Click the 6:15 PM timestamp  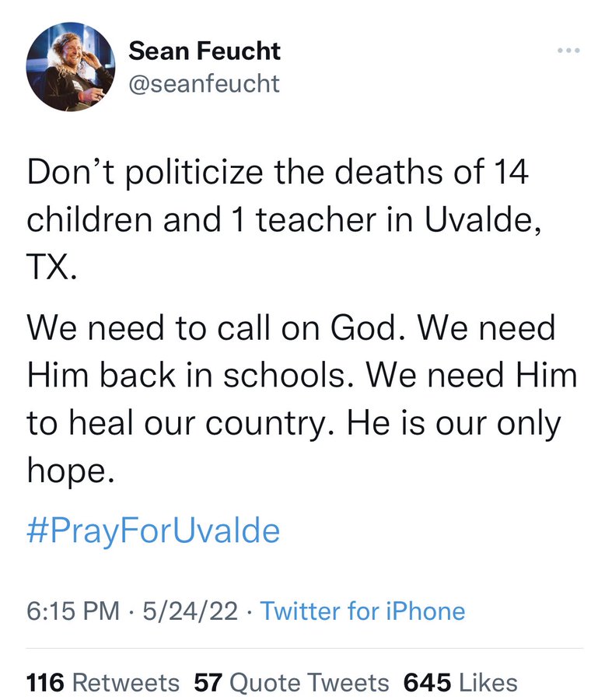click(72, 611)
